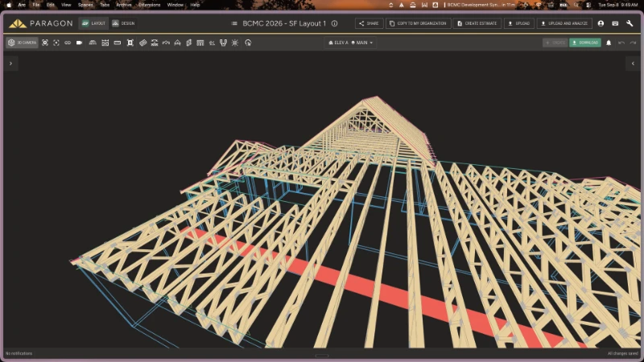Select the truss shape tool icon
644x362 pixels.
point(93,43)
